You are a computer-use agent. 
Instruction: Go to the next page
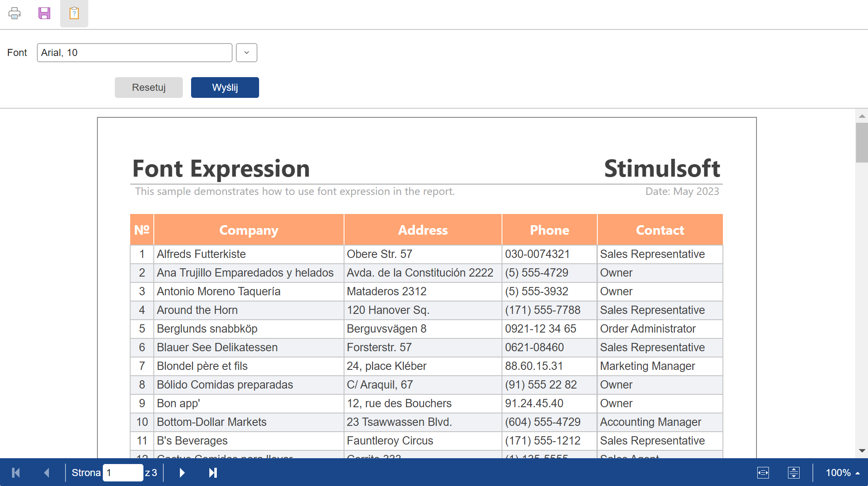point(182,473)
